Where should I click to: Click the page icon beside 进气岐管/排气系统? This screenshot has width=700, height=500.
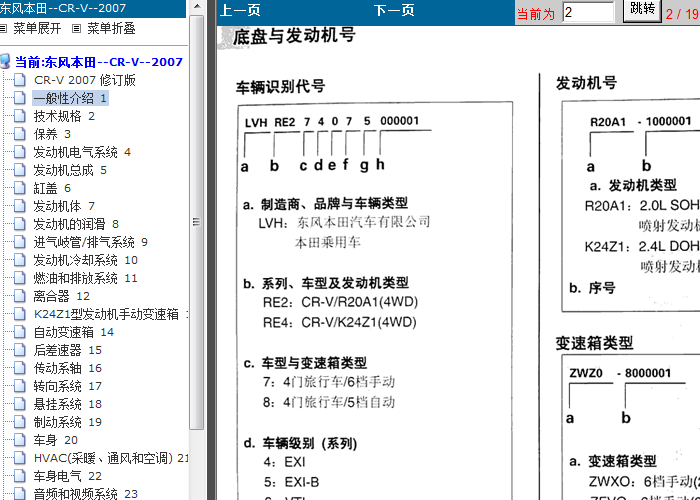[x=20, y=242]
